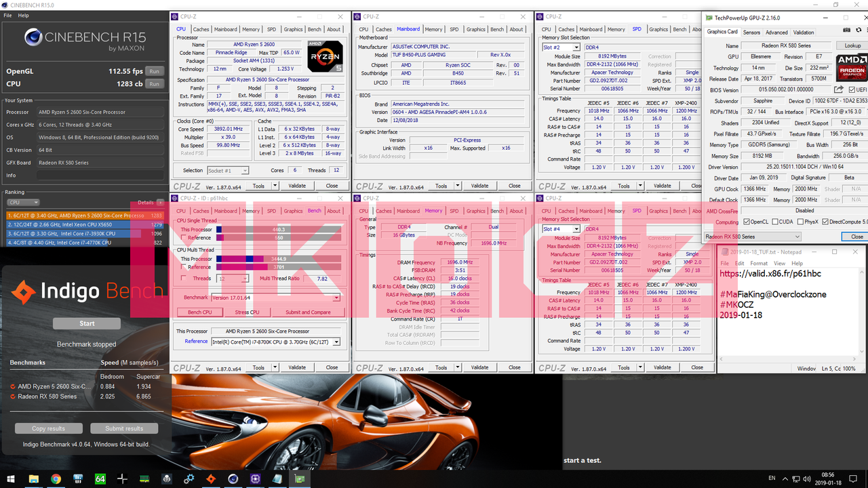Image resolution: width=868 pixels, height=488 pixels.
Task: Open the Slot #2 memory slot dropdown
Action: point(561,47)
